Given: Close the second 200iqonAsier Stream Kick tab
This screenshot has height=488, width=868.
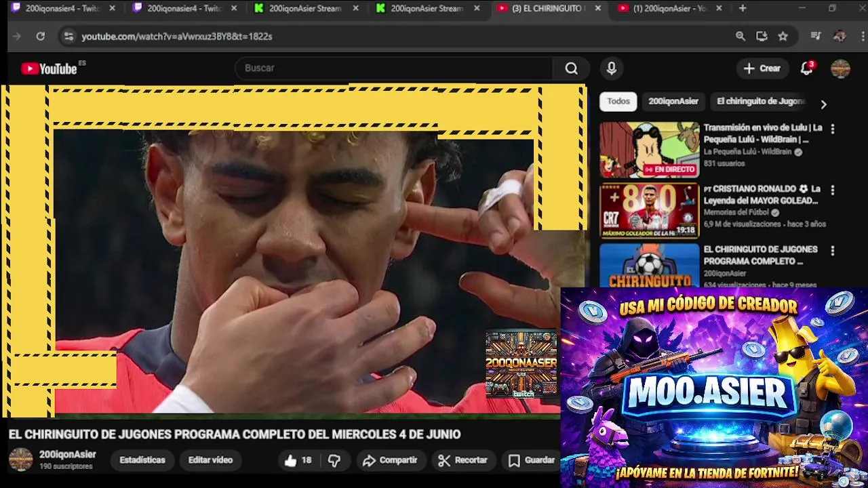Looking at the screenshot, I should (477, 8).
